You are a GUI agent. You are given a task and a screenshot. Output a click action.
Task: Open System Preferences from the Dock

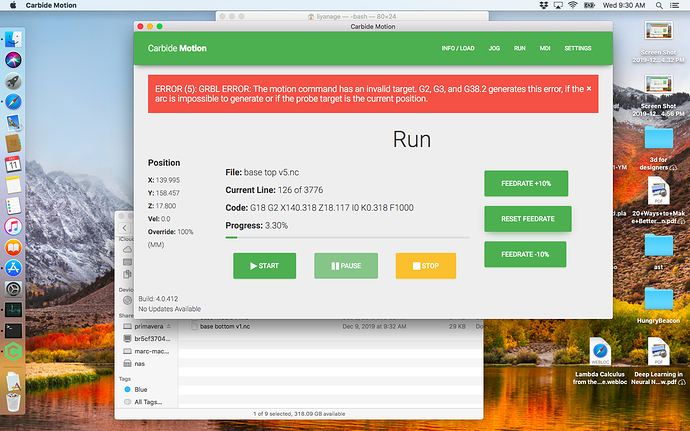tap(13, 289)
